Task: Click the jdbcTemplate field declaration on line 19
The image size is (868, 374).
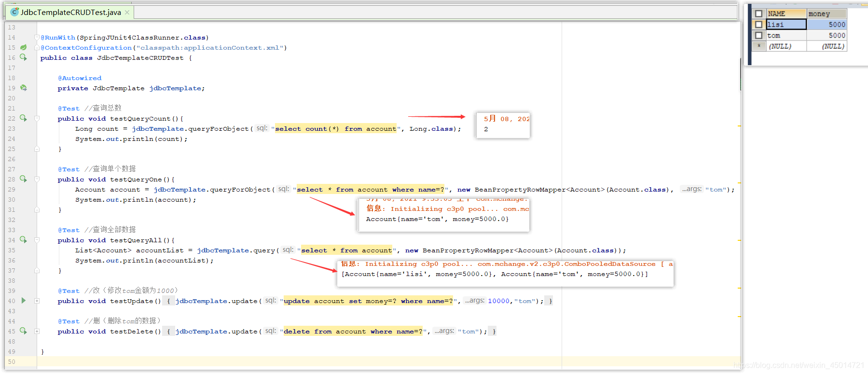Action: tap(177, 88)
